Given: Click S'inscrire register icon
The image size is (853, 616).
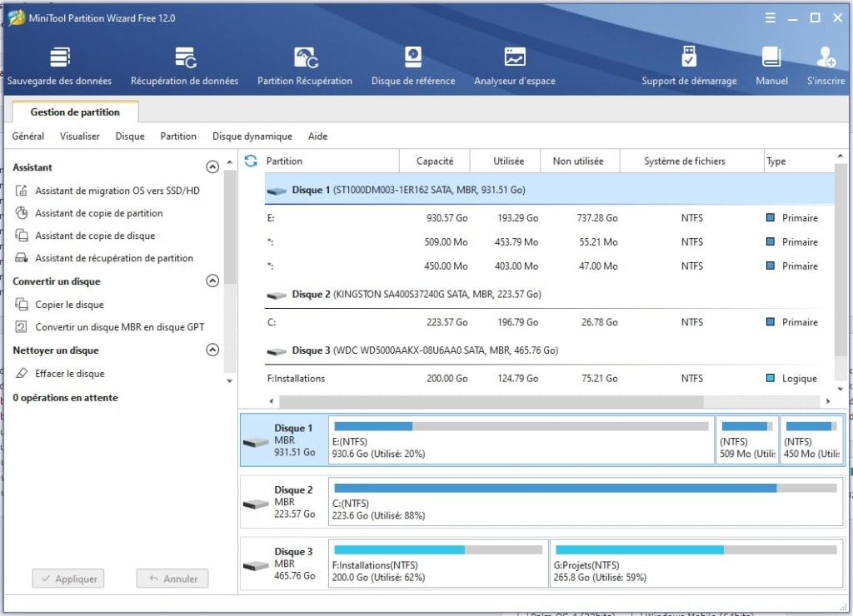Looking at the screenshot, I should [826, 67].
